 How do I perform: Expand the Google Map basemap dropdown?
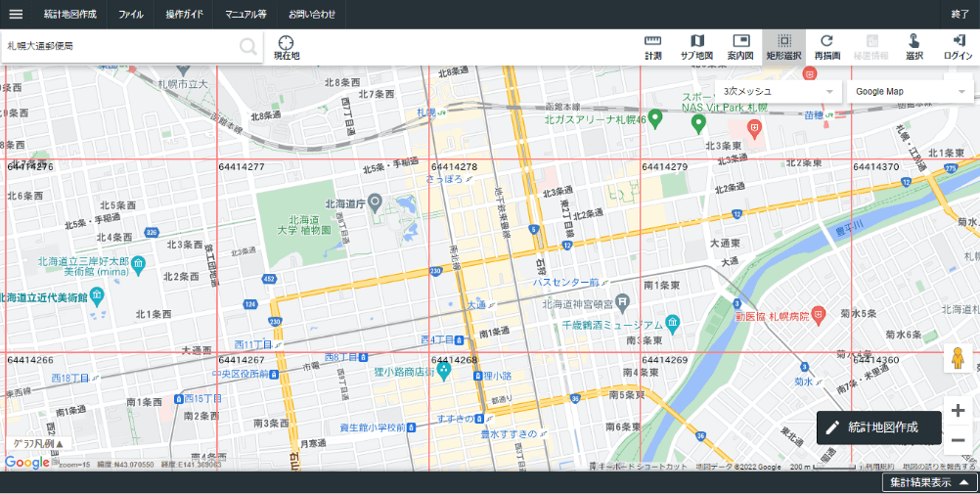point(911,91)
